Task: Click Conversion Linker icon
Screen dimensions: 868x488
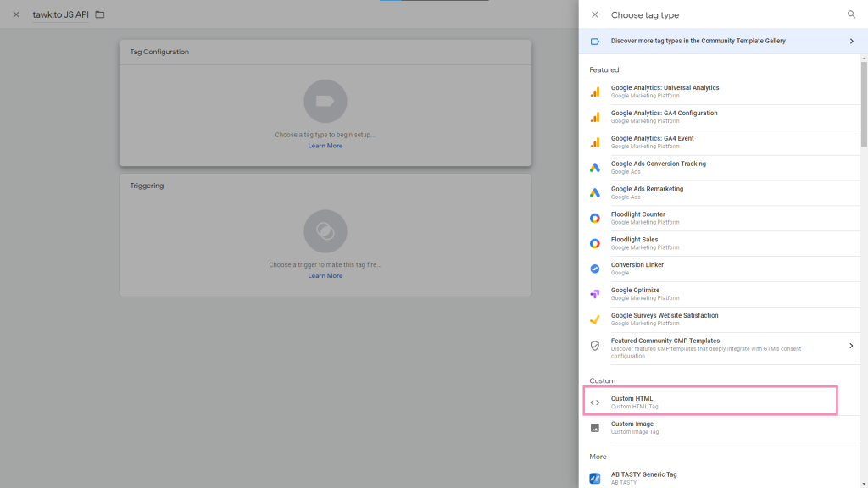Action: click(x=594, y=269)
